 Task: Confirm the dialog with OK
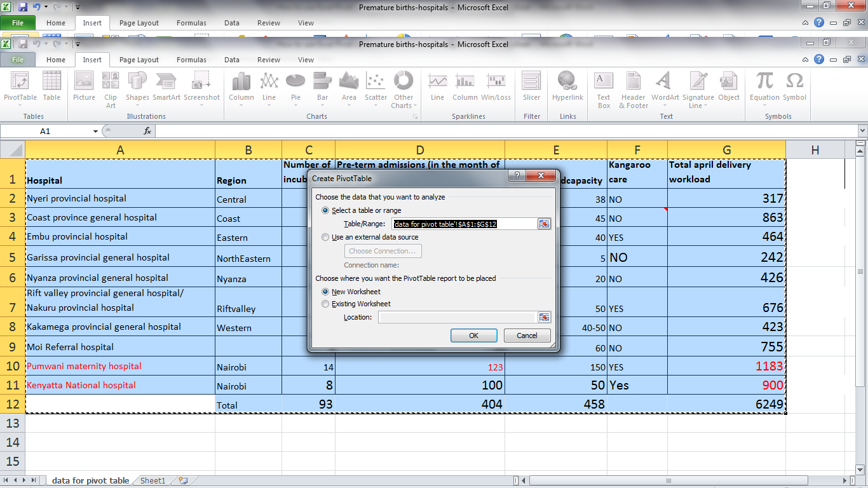pyautogui.click(x=473, y=335)
